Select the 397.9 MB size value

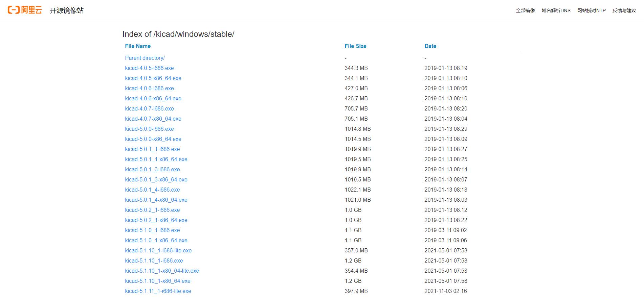coord(356,291)
